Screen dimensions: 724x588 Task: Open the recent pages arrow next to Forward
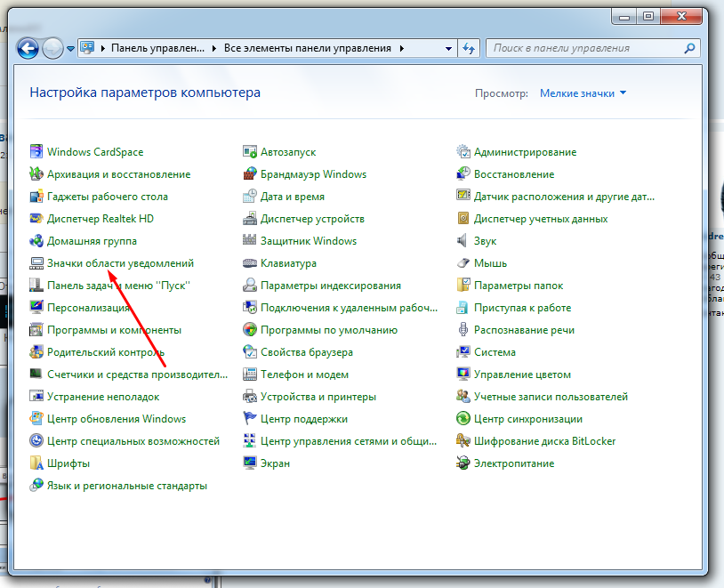[x=70, y=49]
